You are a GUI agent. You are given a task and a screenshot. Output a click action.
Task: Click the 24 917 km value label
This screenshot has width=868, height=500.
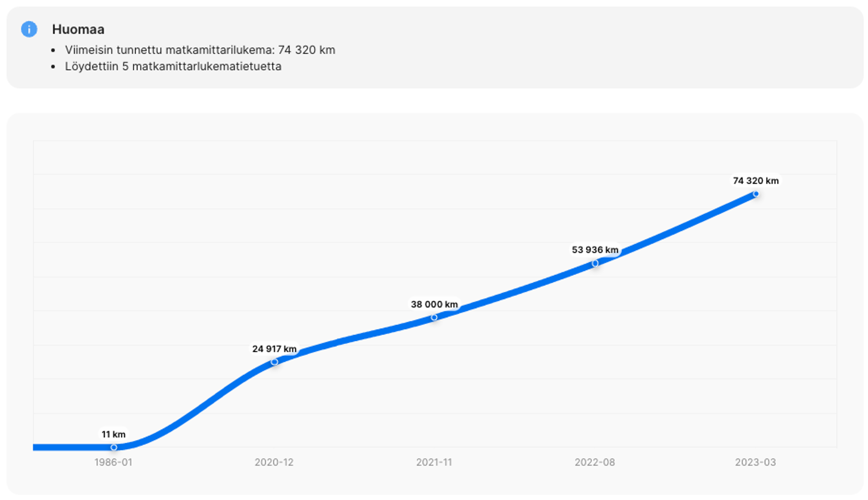pos(274,349)
